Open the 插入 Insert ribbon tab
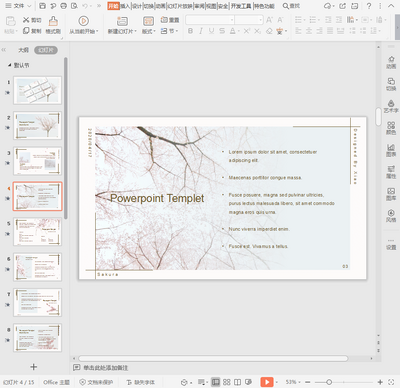400x388 pixels. click(125, 6)
